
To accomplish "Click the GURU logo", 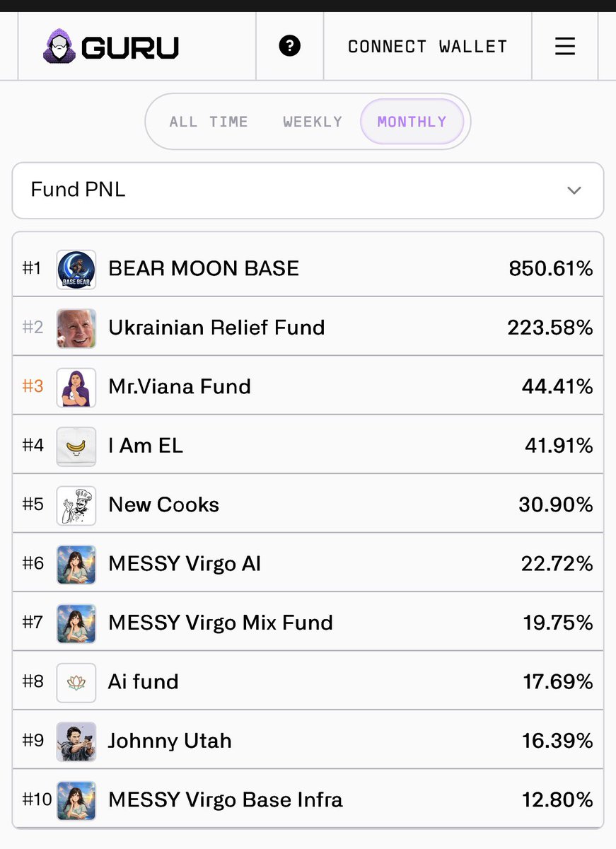I will (111, 47).
